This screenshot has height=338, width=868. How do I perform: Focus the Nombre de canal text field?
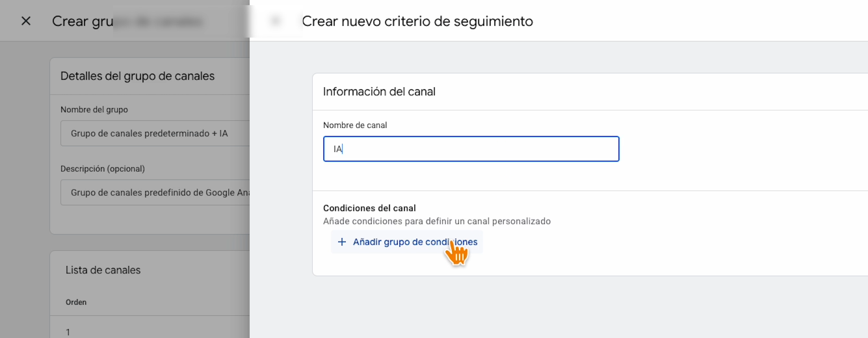coord(471,149)
